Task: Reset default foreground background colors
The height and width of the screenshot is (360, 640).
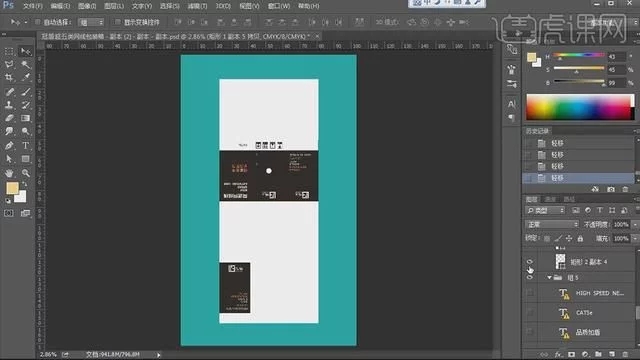Action: click(8, 200)
